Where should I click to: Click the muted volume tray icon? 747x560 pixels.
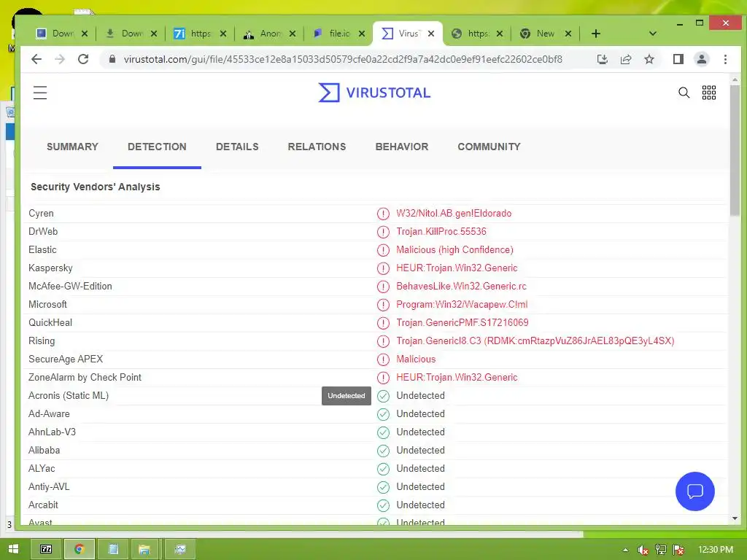click(643, 550)
